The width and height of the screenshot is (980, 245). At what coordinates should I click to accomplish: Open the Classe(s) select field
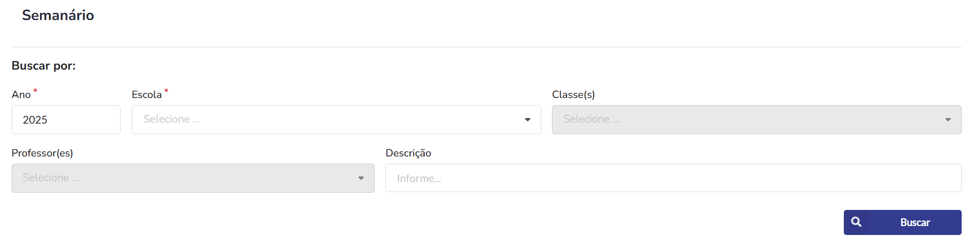757,120
